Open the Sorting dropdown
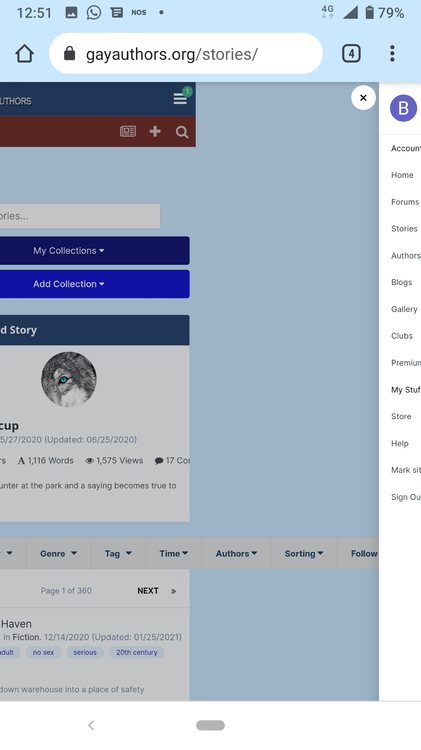The image size is (421, 750). tap(304, 553)
